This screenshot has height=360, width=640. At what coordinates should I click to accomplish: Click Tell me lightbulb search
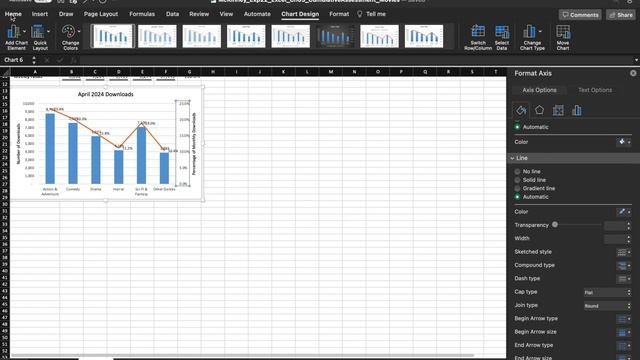point(371,14)
